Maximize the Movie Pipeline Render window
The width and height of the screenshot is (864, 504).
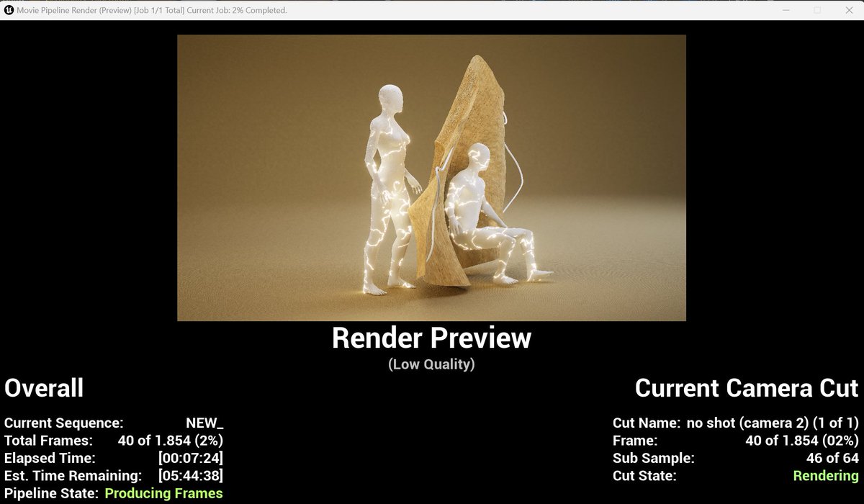(816, 10)
